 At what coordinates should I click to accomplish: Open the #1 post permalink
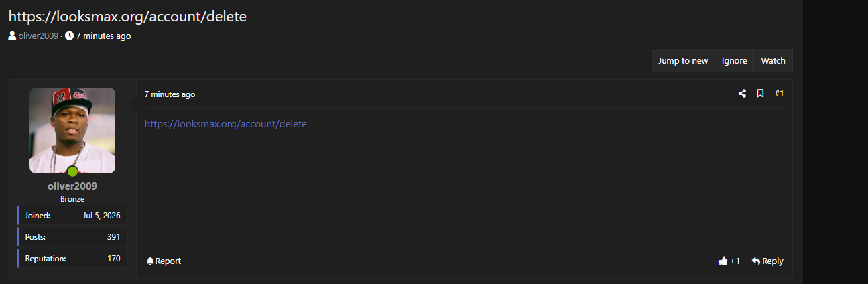[x=779, y=94]
